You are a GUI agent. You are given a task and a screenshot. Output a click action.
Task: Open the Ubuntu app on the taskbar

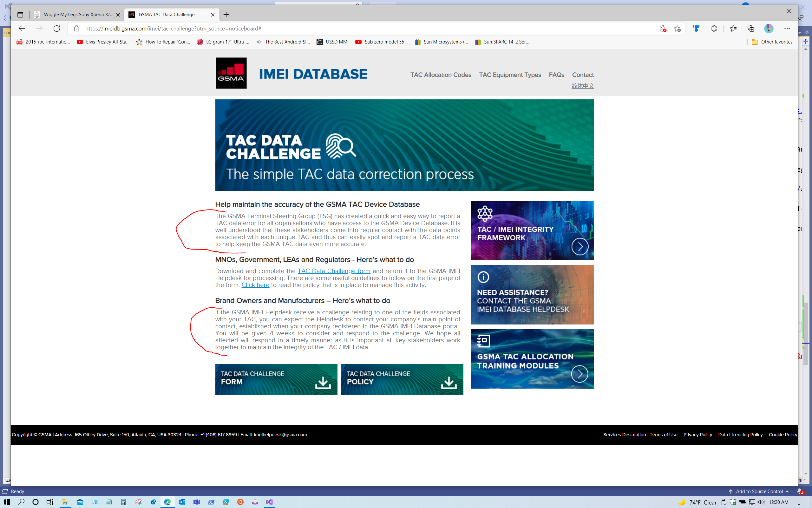[x=240, y=502]
